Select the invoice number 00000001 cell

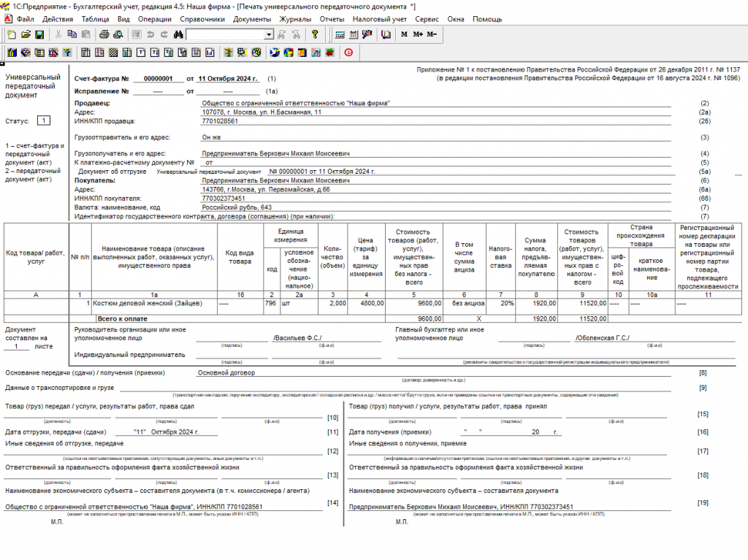[159, 79]
